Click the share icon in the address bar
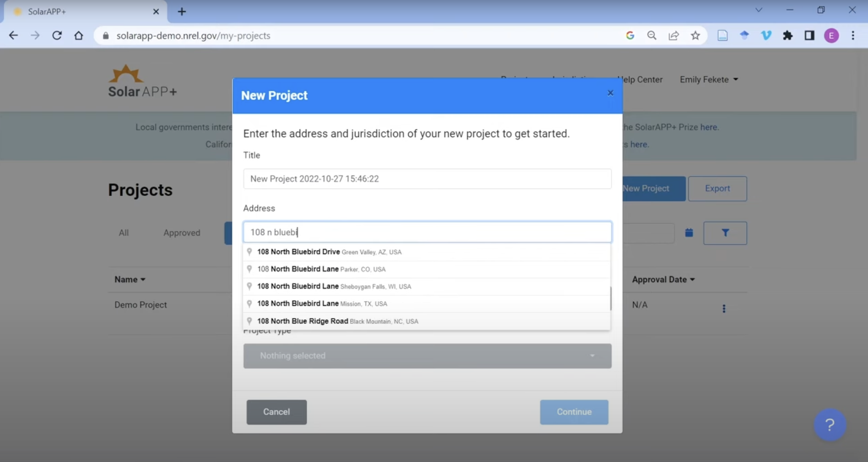The width and height of the screenshot is (868, 462). pos(674,35)
